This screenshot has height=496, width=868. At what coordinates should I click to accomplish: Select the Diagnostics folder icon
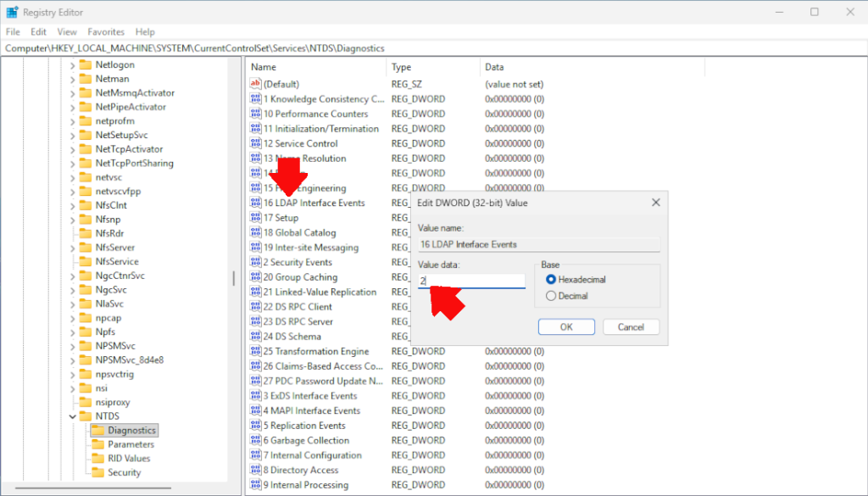100,430
